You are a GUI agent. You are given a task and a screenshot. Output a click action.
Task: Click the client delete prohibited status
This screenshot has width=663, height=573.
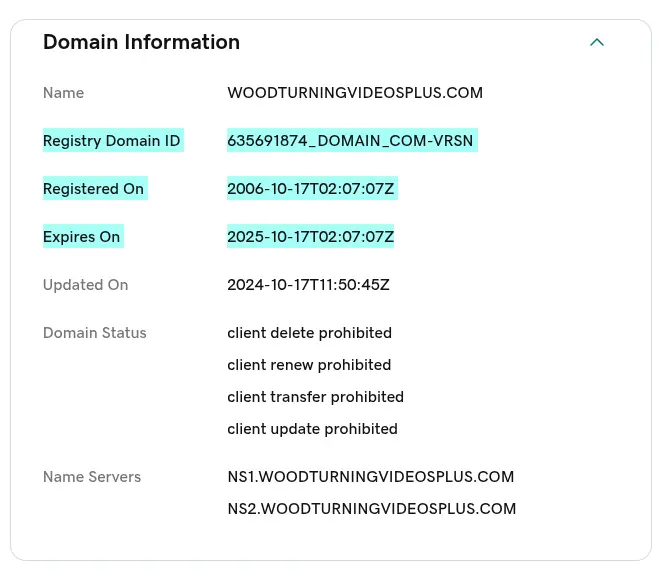coord(310,333)
